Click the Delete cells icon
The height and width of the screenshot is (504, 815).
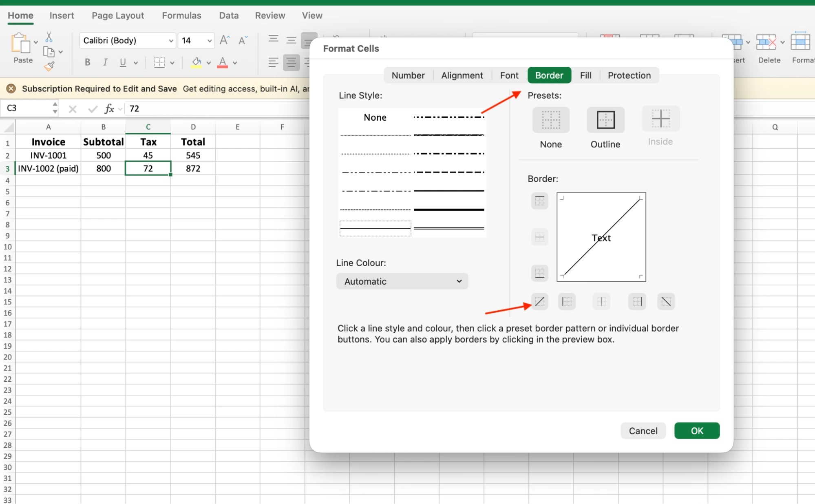pos(766,42)
